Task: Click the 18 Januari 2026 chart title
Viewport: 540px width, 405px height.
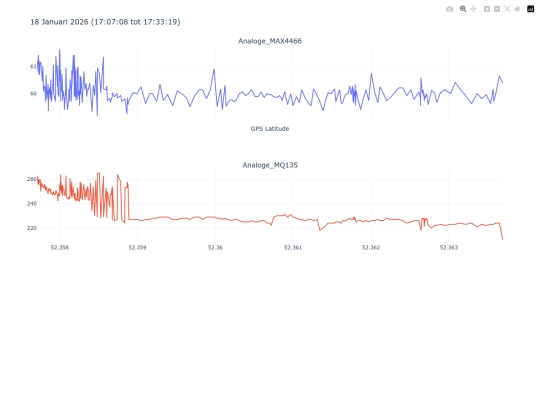Action: point(105,22)
